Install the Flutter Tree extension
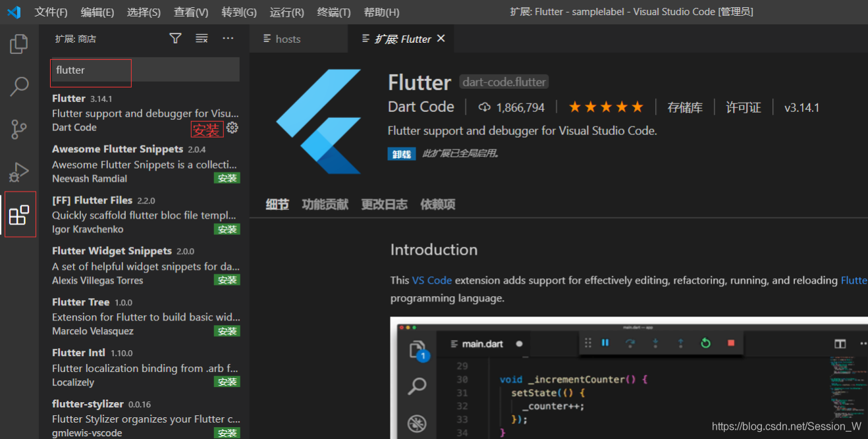The image size is (868, 439). tap(227, 331)
